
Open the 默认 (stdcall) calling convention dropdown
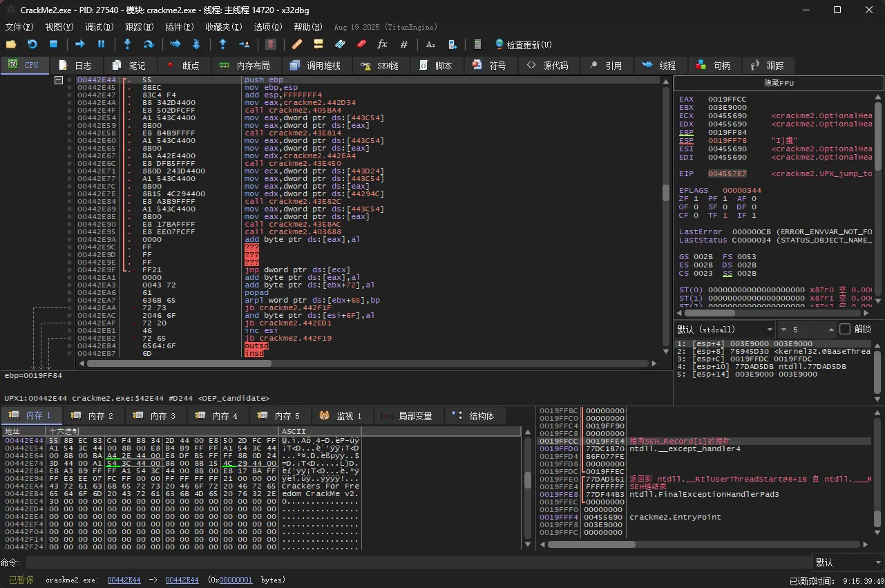[x=725, y=330]
